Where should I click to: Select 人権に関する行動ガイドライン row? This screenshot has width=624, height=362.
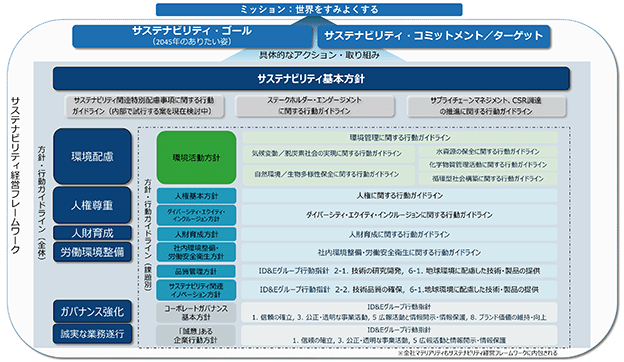(400, 195)
